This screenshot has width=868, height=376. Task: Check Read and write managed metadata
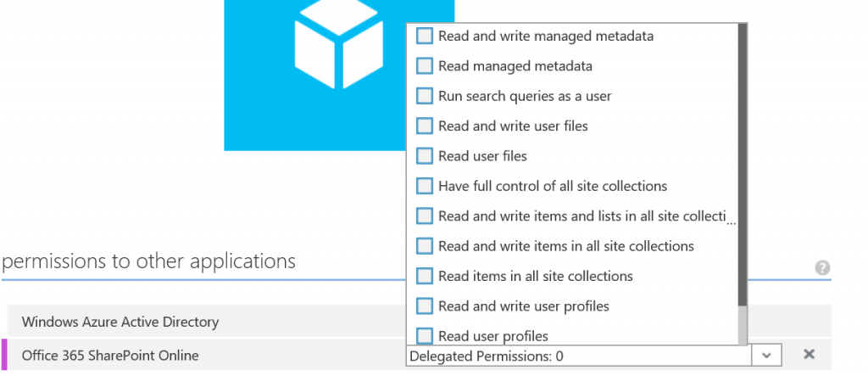coord(425,36)
